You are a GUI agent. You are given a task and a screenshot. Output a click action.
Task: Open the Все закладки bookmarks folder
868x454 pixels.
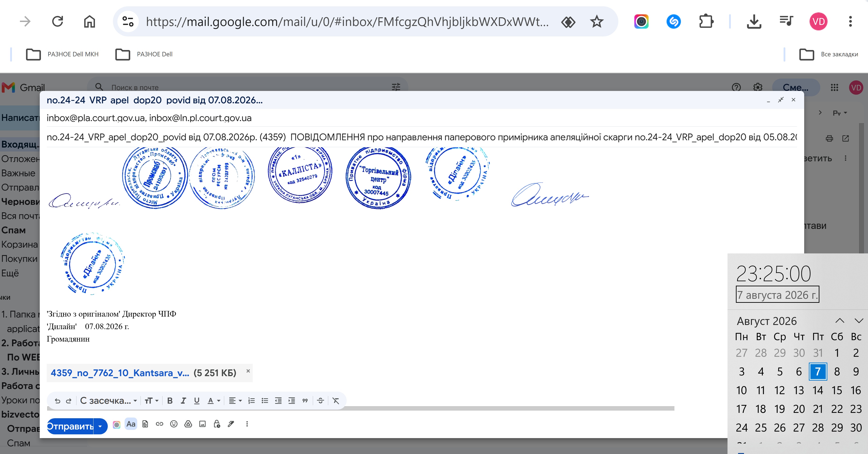coord(828,54)
